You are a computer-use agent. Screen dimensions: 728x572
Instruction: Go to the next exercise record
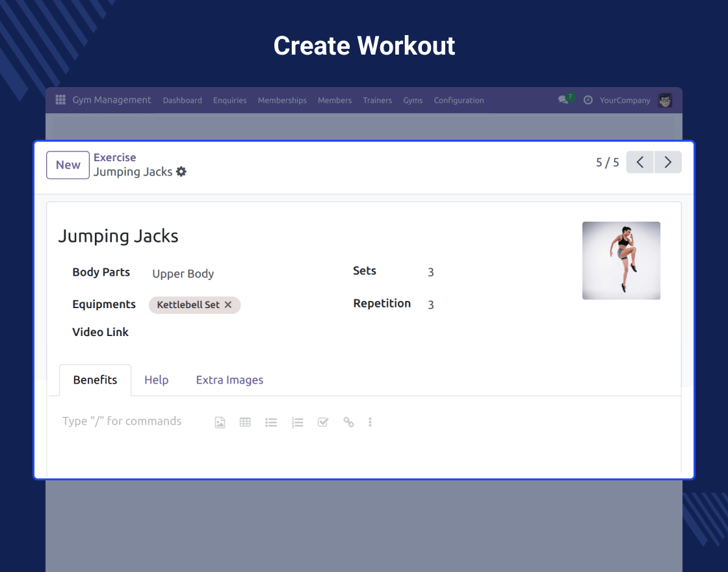[x=668, y=162]
